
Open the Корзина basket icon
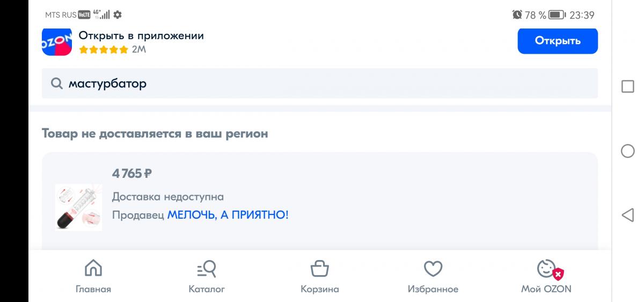[x=320, y=268]
